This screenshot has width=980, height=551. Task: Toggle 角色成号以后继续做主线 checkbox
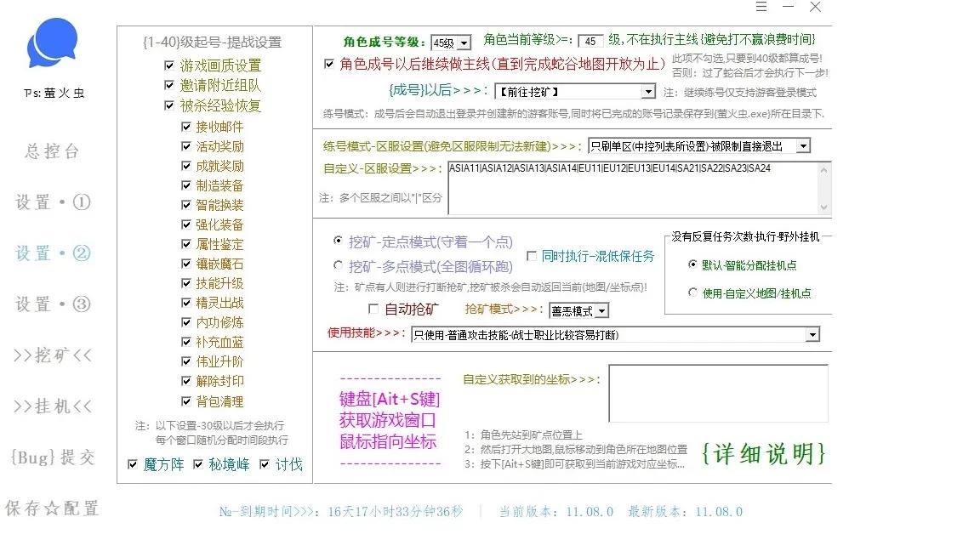pyautogui.click(x=329, y=64)
